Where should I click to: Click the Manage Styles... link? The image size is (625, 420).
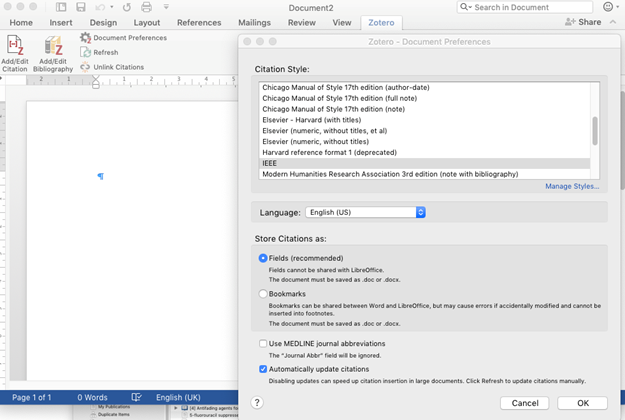(x=572, y=186)
